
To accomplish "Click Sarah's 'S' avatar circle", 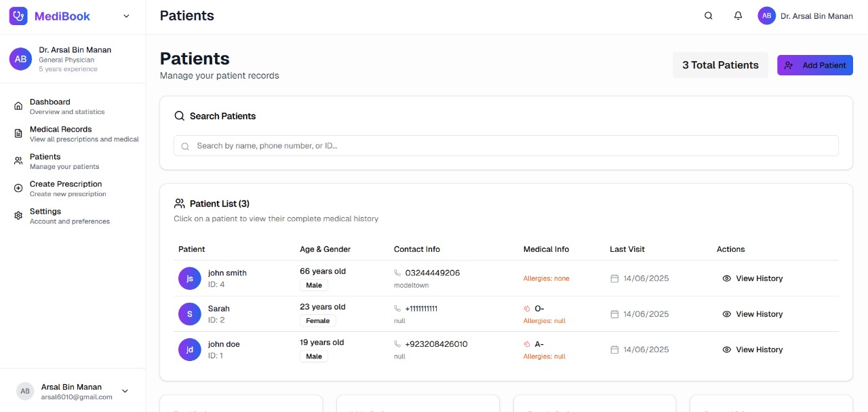I will click(x=190, y=314).
